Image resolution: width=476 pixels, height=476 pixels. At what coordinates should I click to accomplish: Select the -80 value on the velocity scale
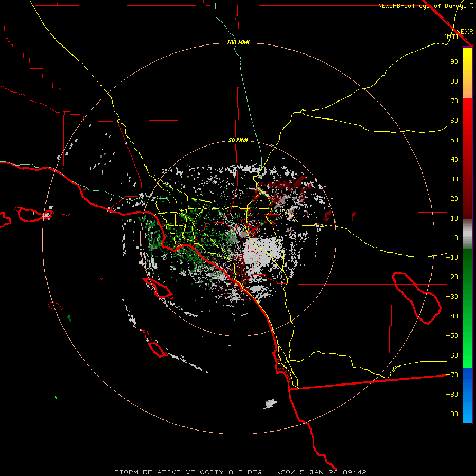pyautogui.click(x=452, y=395)
